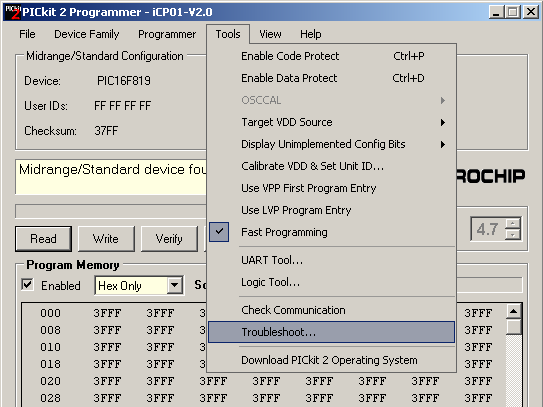Viewport: 543px width, 407px height.
Task: Click address 010 in program memory
Action: click(x=51, y=347)
